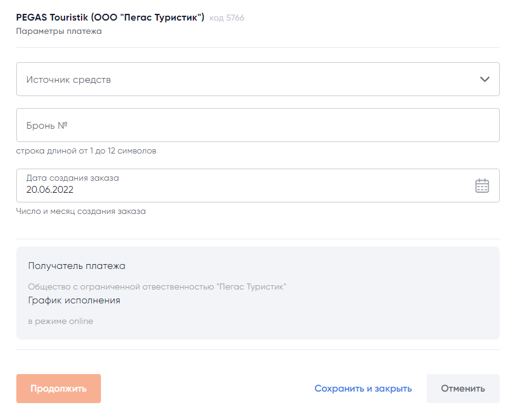Viewport: 510px width, 420px height.
Task: Click the Получатель платежа heading
Action: [77, 266]
